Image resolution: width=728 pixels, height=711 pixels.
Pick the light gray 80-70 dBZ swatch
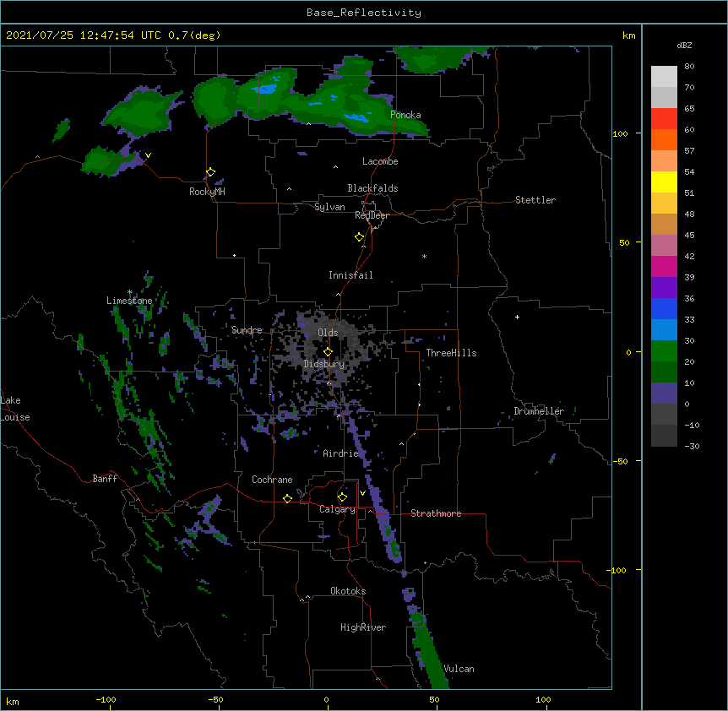pyautogui.click(x=664, y=77)
